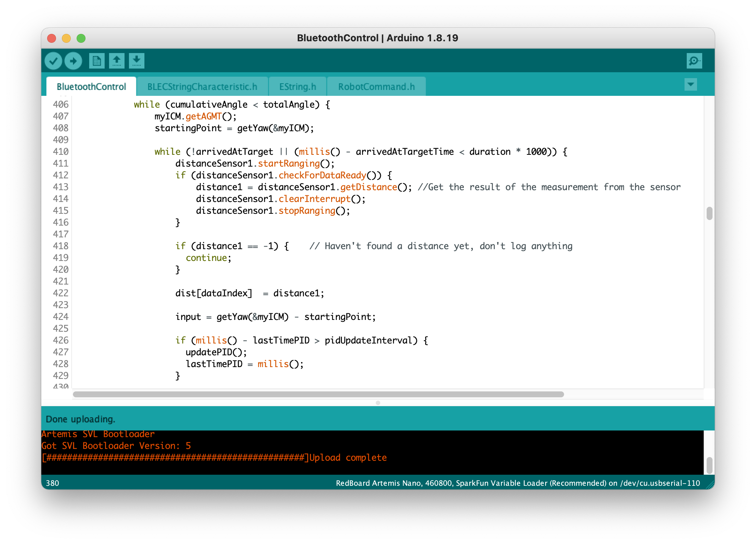
Task: Open a sketch using the Open icon
Action: pyautogui.click(x=117, y=61)
